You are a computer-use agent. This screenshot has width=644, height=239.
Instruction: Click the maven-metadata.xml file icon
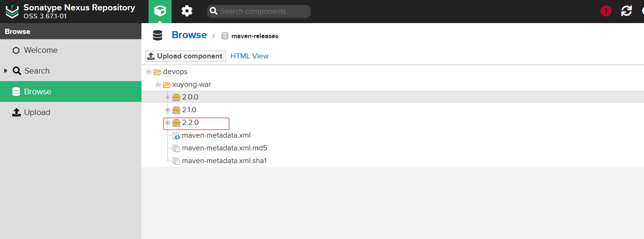pyautogui.click(x=176, y=136)
